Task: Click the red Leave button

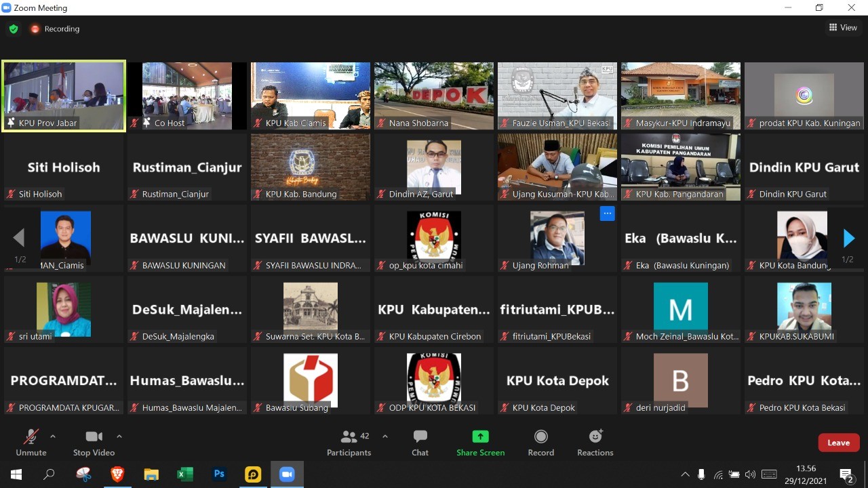Action: [838, 443]
